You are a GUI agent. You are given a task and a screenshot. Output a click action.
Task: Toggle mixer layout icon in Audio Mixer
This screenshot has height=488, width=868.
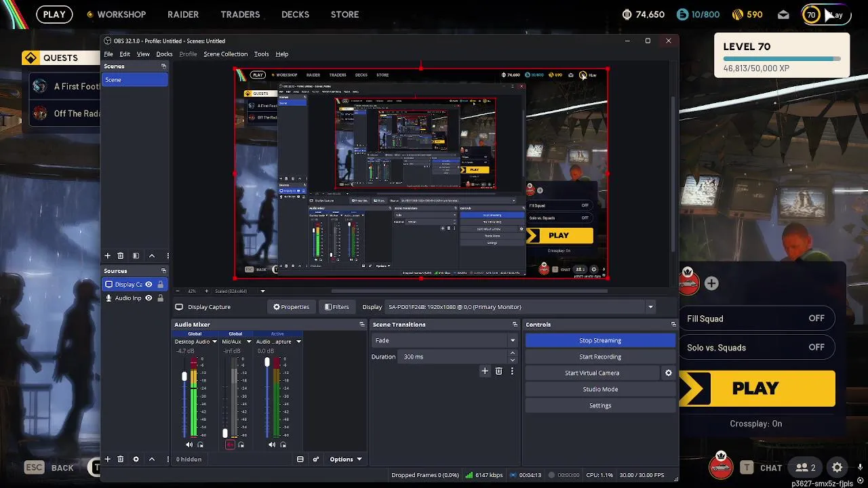point(300,459)
